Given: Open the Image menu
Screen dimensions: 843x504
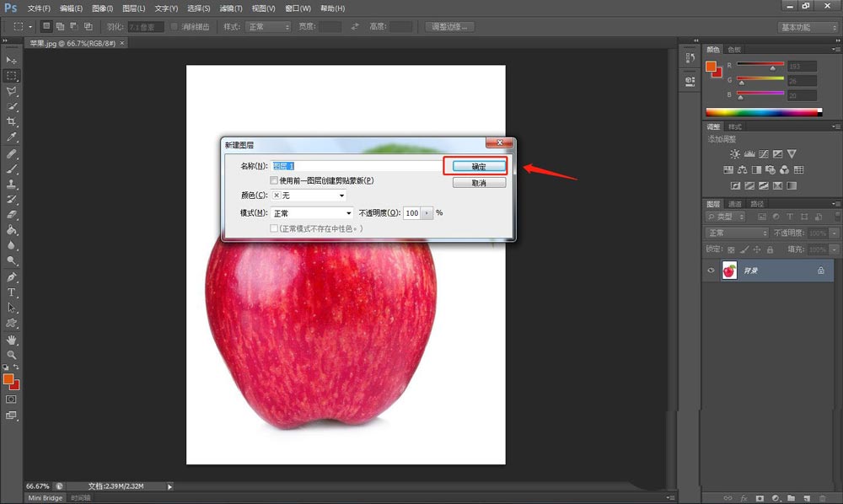Looking at the screenshot, I should 102,8.
